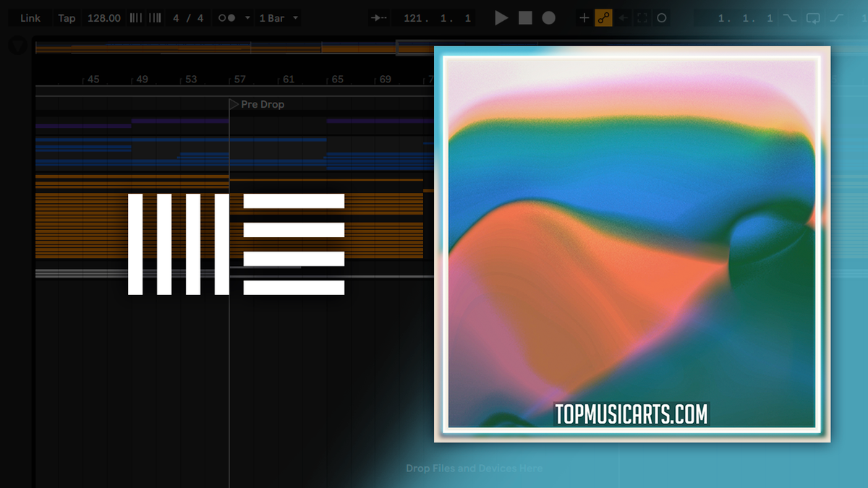Click the Phase Nudge Up icon
The image size is (868, 488).
coord(155,18)
